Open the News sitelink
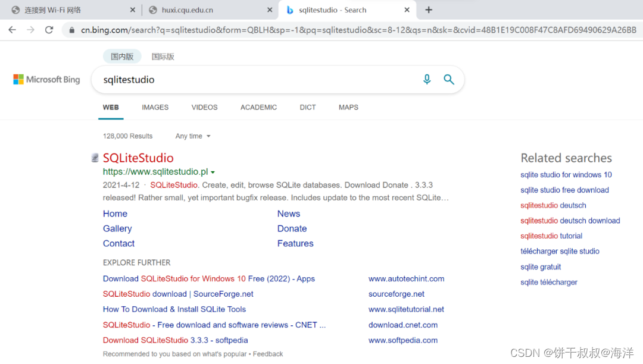The width and height of the screenshot is (643, 364). pos(289,214)
